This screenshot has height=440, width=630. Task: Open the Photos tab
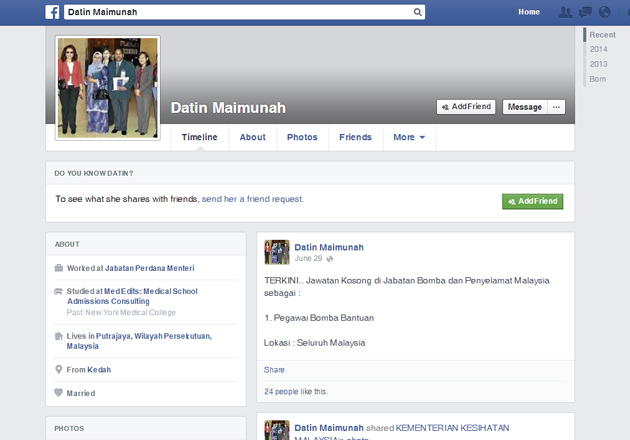[x=302, y=137]
